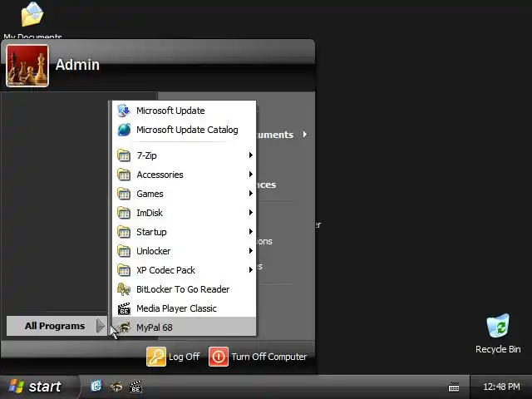Click the Startup entry label
Screen dimensions: 532x399
coord(151,232)
